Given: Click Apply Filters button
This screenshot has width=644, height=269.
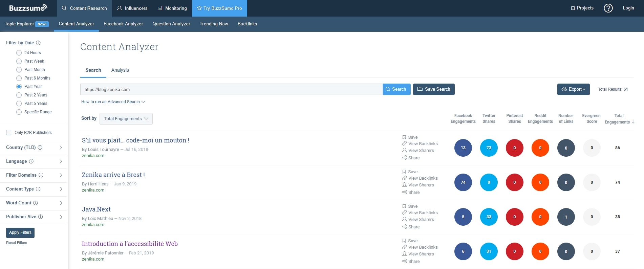Looking at the screenshot, I should [x=20, y=233].
